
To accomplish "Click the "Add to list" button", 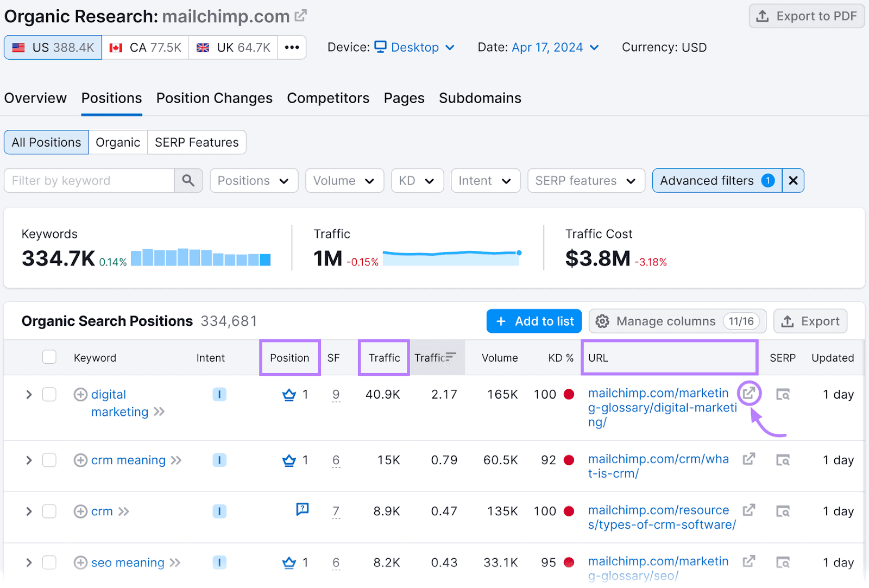I will pyautogui.click(x=533, y=321).
